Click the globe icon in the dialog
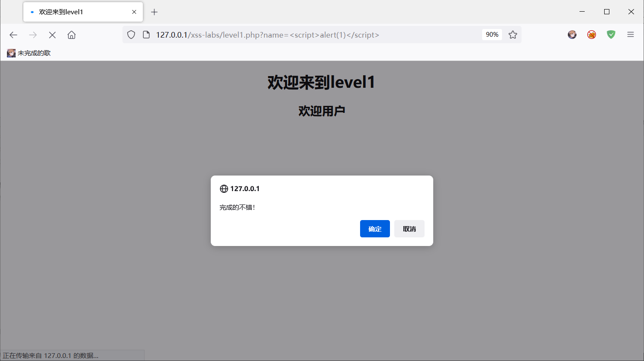Screen dimensions: 644x361 [x=224, y=189]
